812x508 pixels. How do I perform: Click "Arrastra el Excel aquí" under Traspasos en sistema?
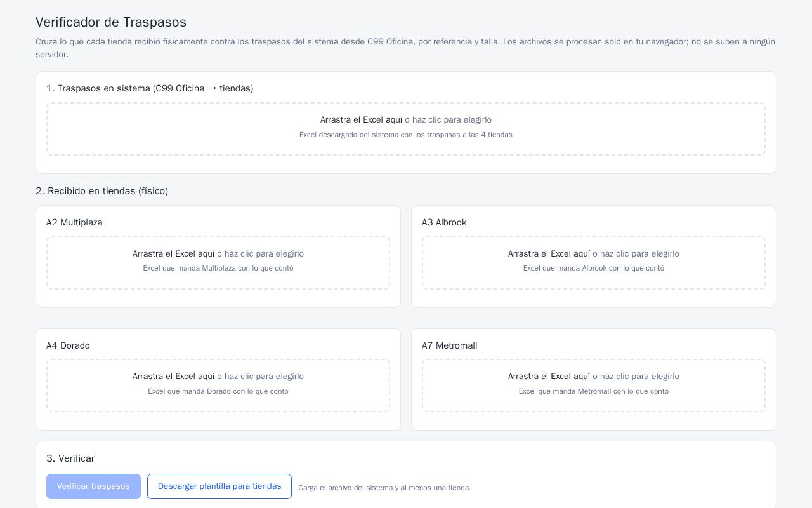[x=361, y=120]
